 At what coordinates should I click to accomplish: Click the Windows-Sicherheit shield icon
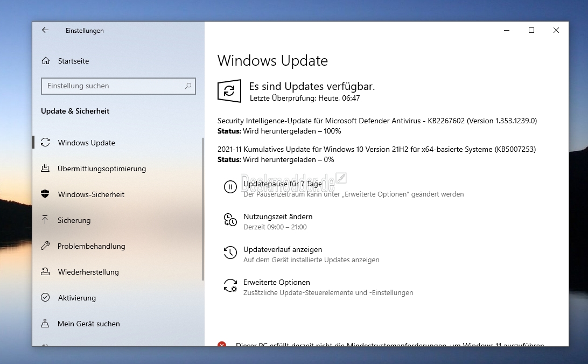[x=45, y=194]
